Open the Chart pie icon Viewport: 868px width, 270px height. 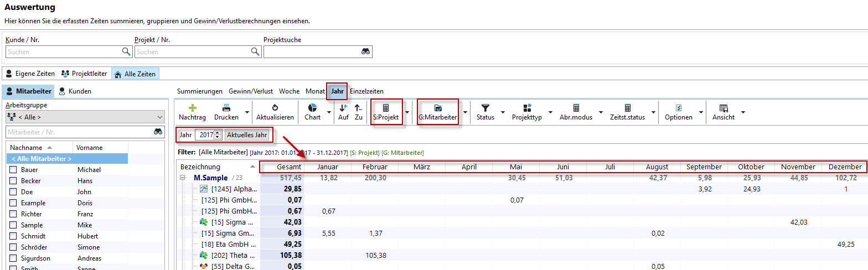pyautogui.click(x=312, y=108)
